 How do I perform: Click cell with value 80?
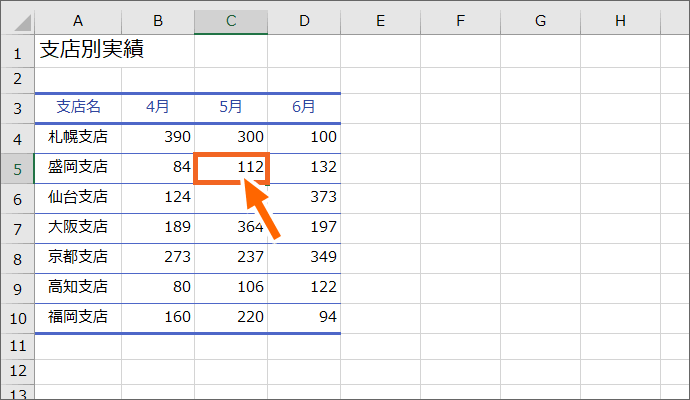(x=158, y=288)
